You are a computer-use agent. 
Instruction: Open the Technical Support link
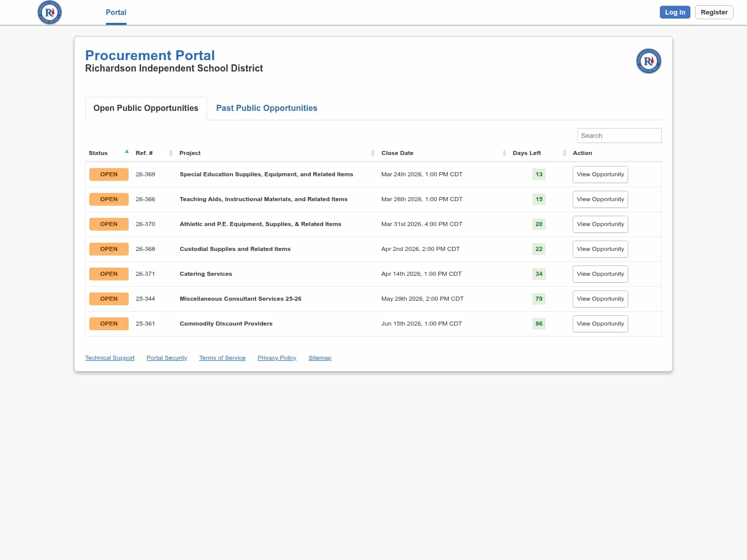[109, 358]
